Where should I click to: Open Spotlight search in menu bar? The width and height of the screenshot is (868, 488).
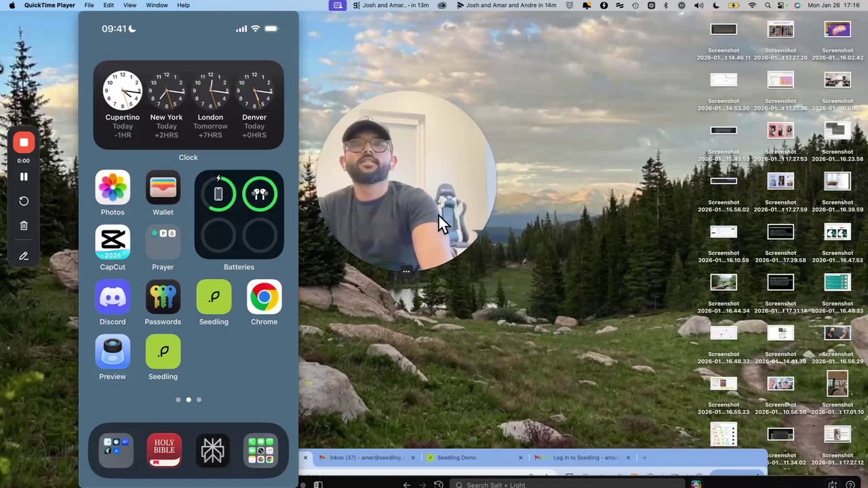pyautogui.click(x=768, y=5)
